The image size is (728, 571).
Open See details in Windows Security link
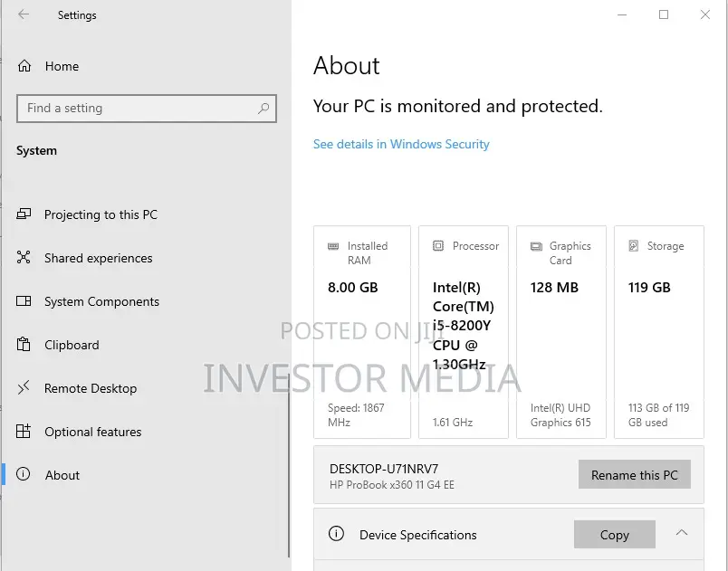[401, 144]
